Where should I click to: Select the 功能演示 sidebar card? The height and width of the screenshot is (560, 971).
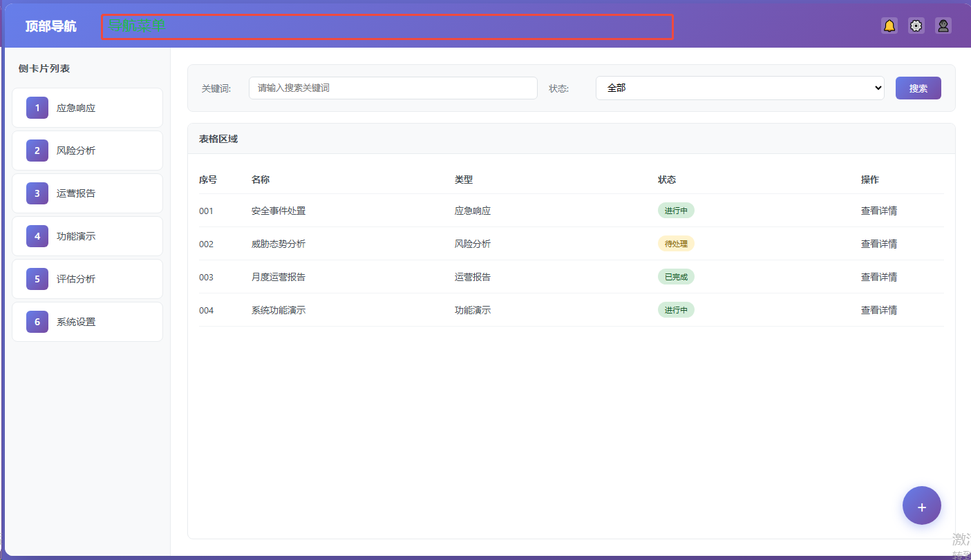(88, 236)
